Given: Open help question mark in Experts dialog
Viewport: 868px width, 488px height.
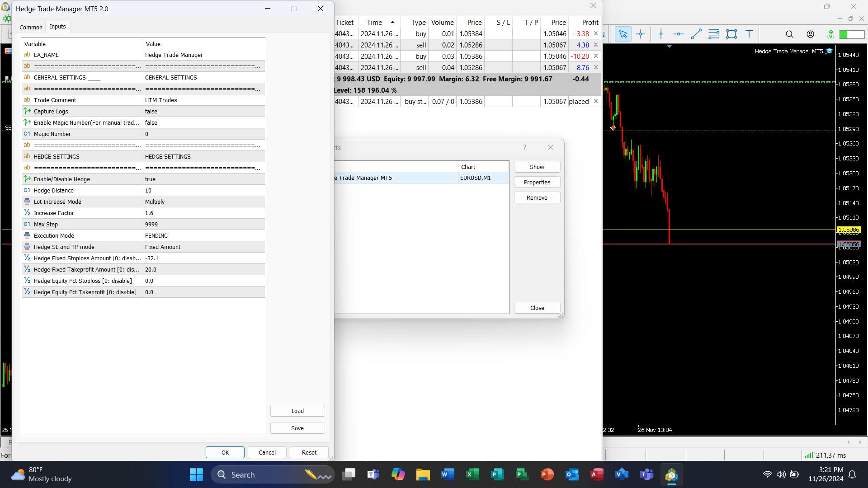Looking at the screenshot, I should (524, 147).
